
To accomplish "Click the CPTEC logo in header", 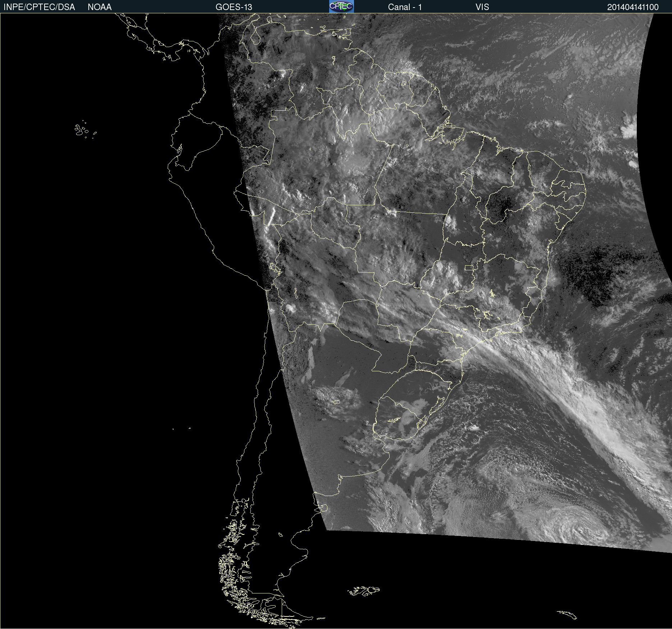I will coord(341,6).
